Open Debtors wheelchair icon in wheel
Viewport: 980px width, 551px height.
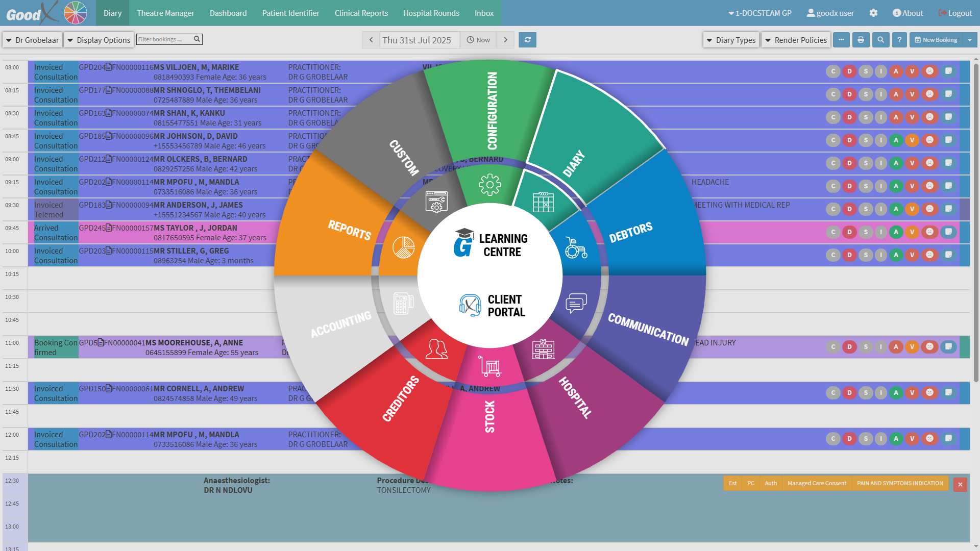click(576, 248)
